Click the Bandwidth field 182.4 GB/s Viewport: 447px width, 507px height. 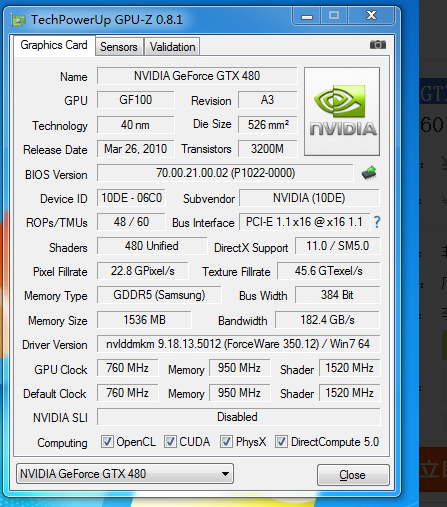[x=327, y=320]
